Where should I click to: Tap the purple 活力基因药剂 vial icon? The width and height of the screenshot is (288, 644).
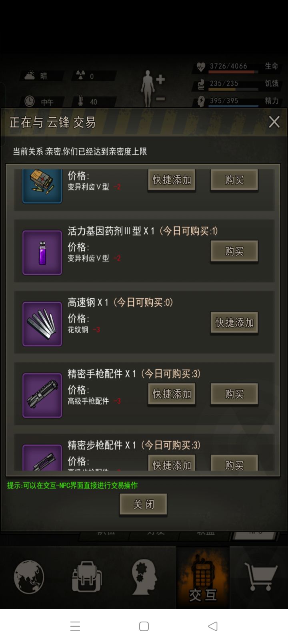(42, 253)
